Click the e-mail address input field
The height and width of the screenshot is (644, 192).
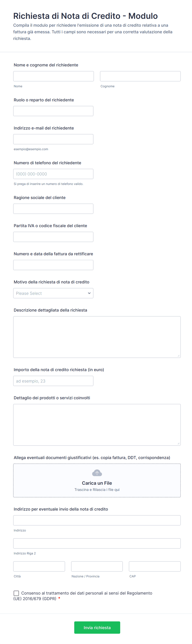(x=53, y=139)
